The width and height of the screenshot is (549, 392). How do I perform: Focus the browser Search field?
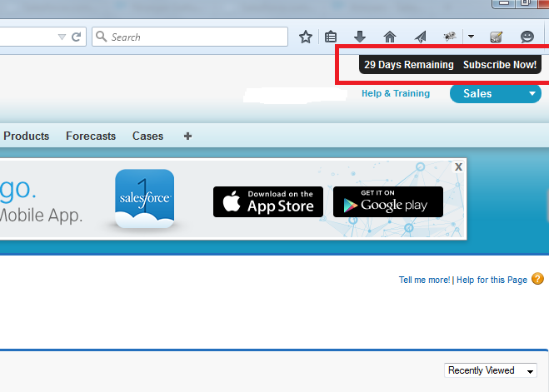click(190, 37)
